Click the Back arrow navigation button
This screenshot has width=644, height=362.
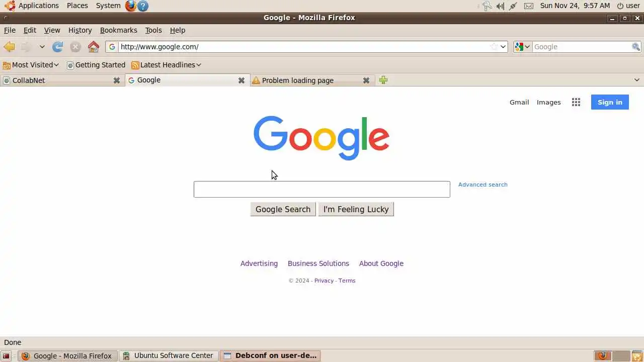(x=9, y=47)
